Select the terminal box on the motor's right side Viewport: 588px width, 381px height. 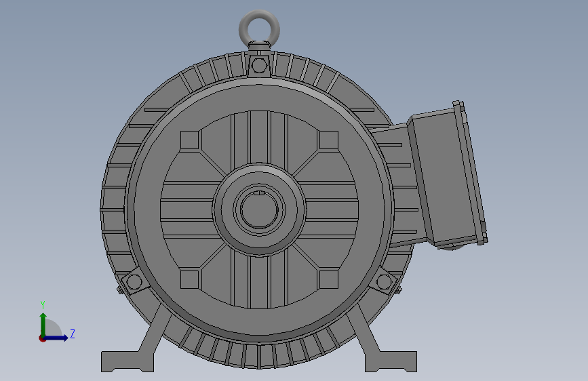[x=448, y=176]
